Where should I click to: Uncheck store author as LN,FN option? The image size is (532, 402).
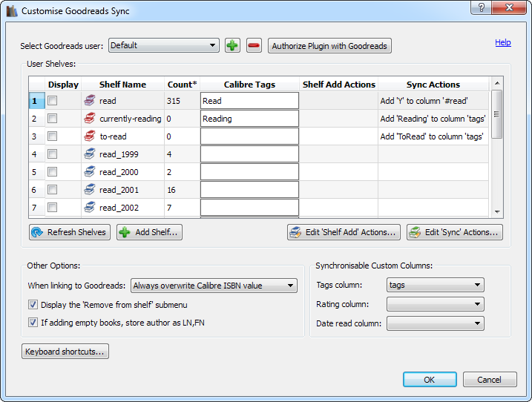click(x=33, y=323)
